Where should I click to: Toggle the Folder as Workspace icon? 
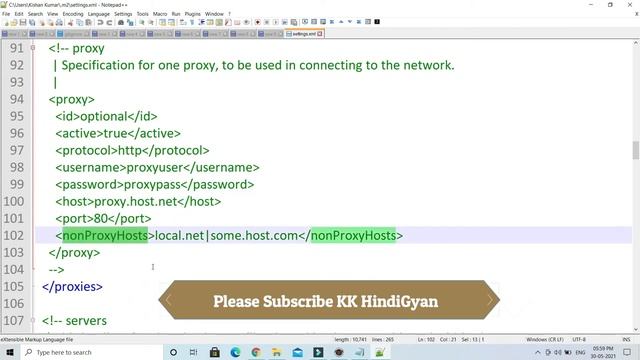point(237,22)
